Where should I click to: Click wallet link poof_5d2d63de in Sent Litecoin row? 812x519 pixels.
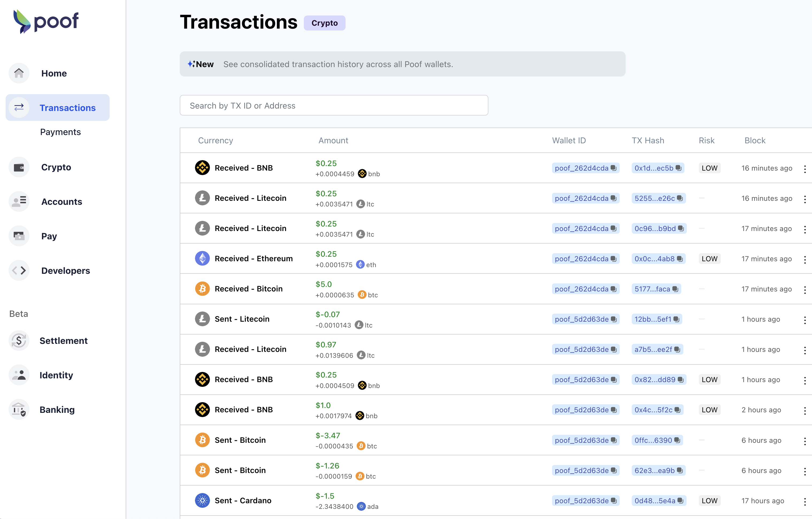point(581,319)
